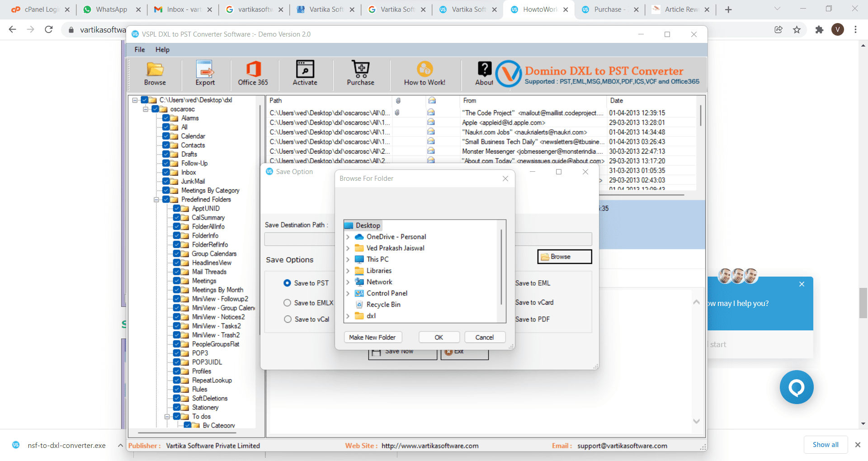The width and height of the screenshot is (868, 461).
Task: Select Control Panel in folder browser
Action: coord(387,293)
